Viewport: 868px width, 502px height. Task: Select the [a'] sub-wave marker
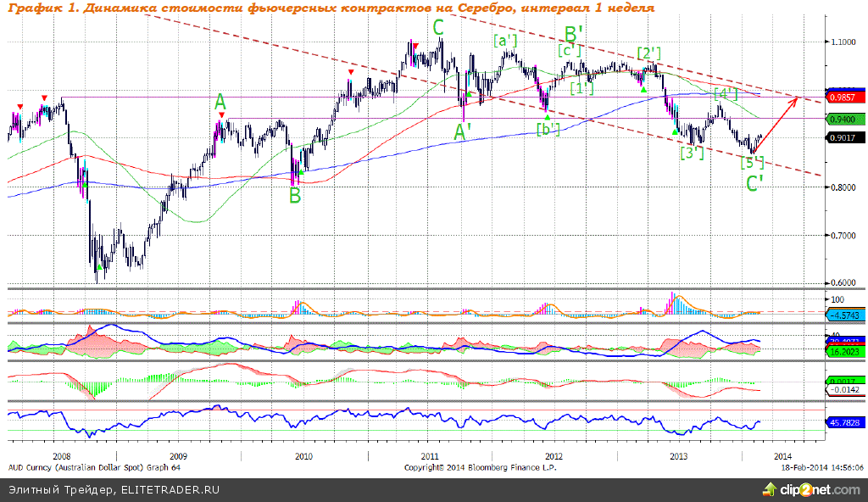[x=506, y=40]
